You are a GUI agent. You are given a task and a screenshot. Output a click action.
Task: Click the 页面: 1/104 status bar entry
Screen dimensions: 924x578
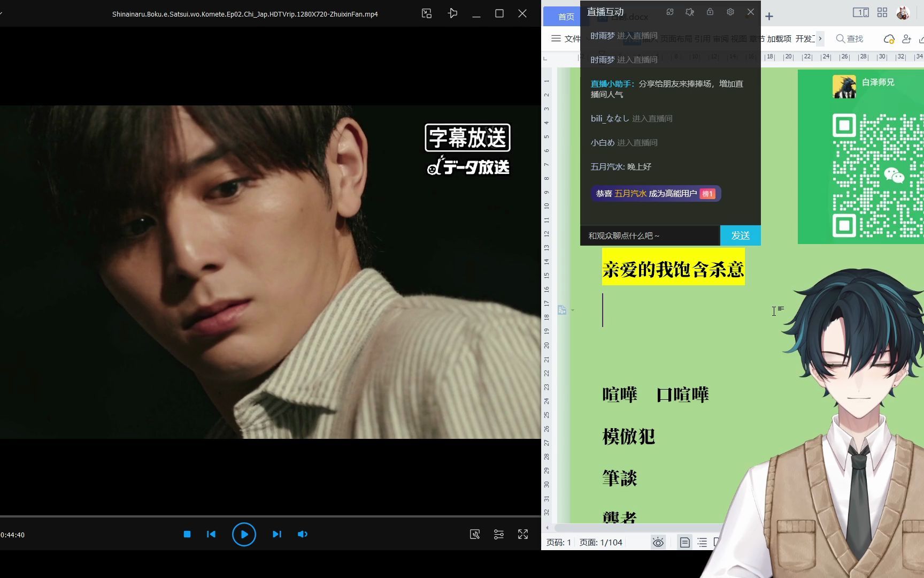(601, 542)
